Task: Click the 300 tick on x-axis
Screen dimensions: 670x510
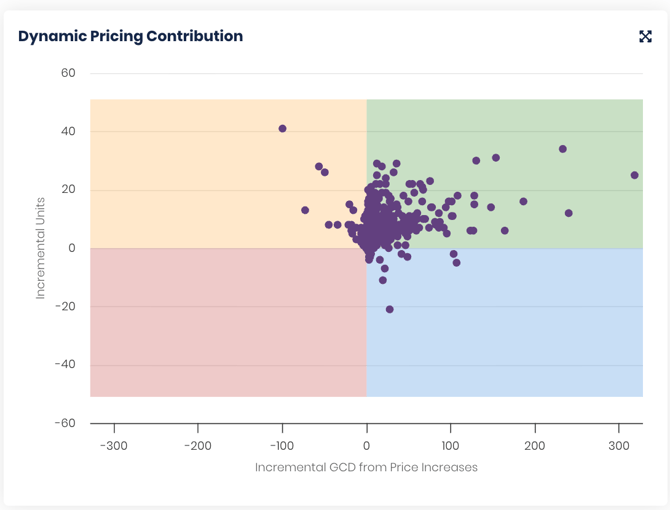Action: pos(618,446)
